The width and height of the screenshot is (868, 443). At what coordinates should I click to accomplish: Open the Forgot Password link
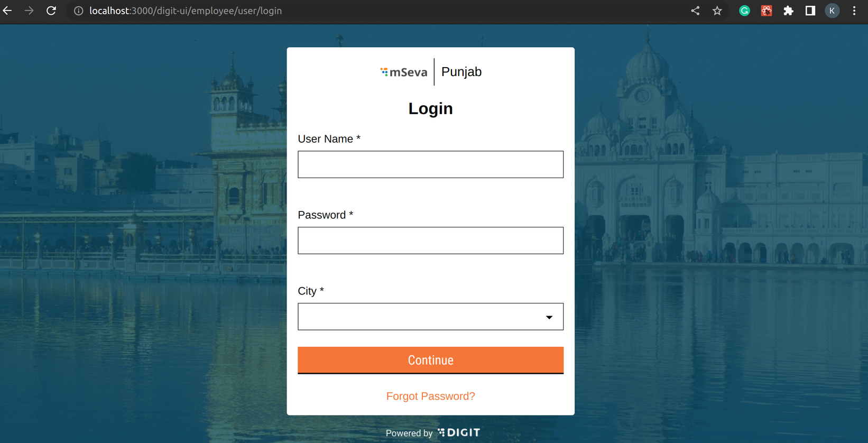(430, 396)
